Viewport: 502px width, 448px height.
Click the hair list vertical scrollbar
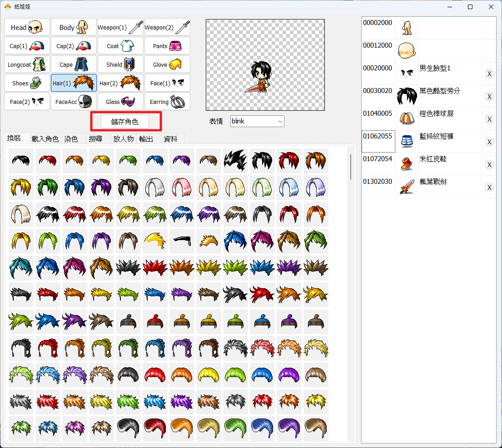point(351,167)
